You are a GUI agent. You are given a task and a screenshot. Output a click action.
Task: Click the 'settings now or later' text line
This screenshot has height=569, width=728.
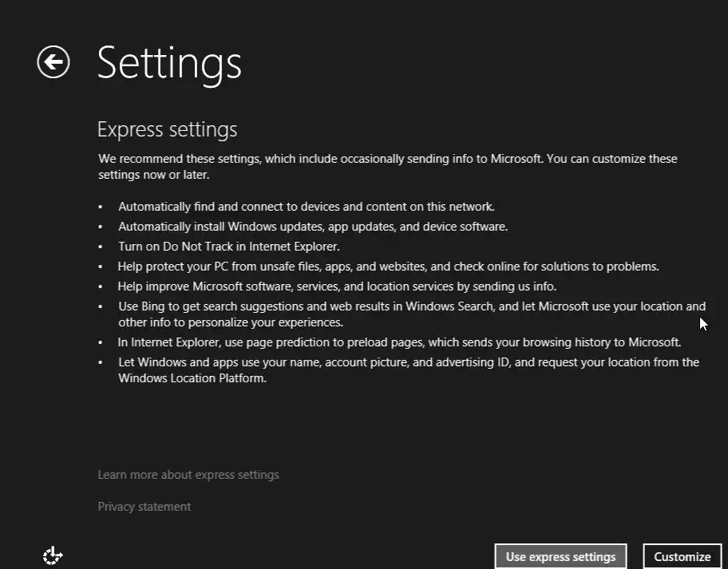point(154,174)
